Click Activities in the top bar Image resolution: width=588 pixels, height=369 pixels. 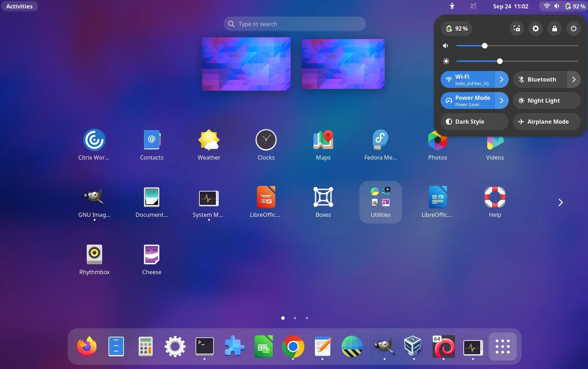point(19,6)
